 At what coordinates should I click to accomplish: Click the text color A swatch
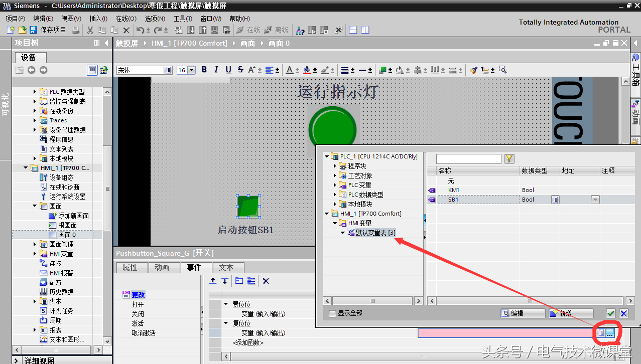pos(290,70)
